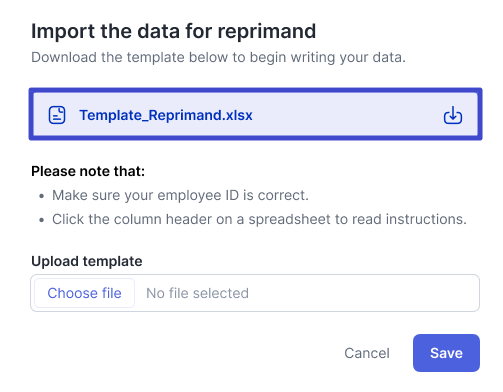
Task: Click the 'Please note that:' label
Action: click(x=88, y=171)
